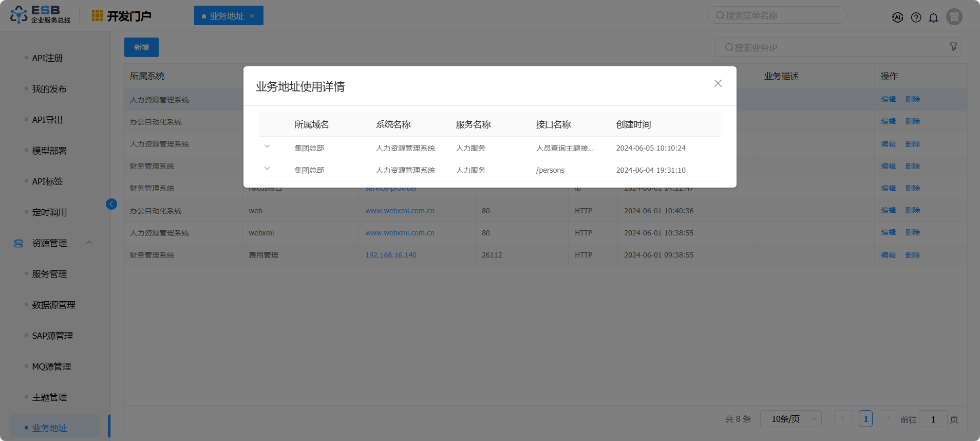Close the 业务地址 tab with its x
980x441 pixels.
pos(252,16)
